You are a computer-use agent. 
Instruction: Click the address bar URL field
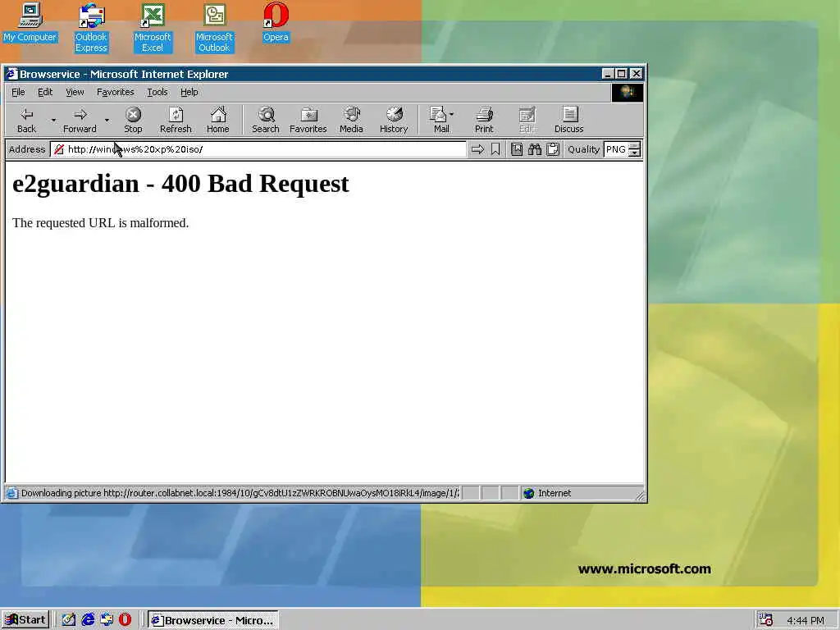(258, 149)
